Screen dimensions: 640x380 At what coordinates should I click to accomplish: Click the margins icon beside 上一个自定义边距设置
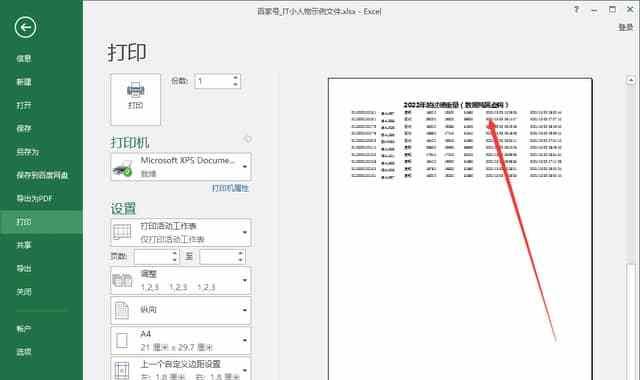pyautogui.click(x=122, y=370)
